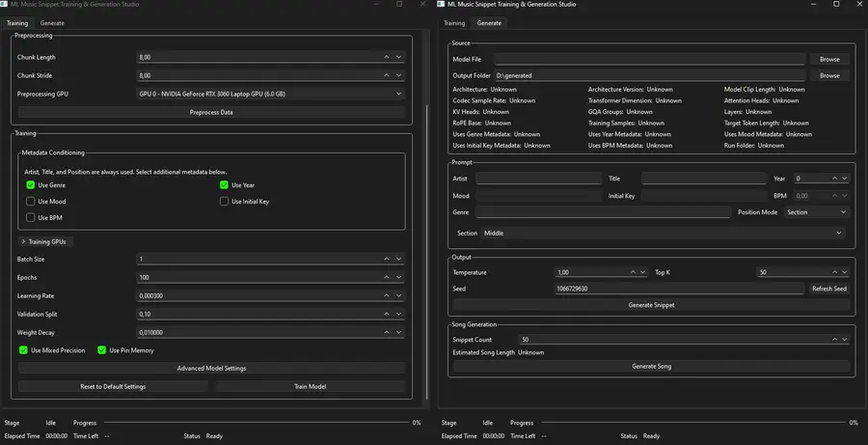868x445 pixels.
Task: Decrease Top K with down arrow
Action: click(x=844, y=272)
